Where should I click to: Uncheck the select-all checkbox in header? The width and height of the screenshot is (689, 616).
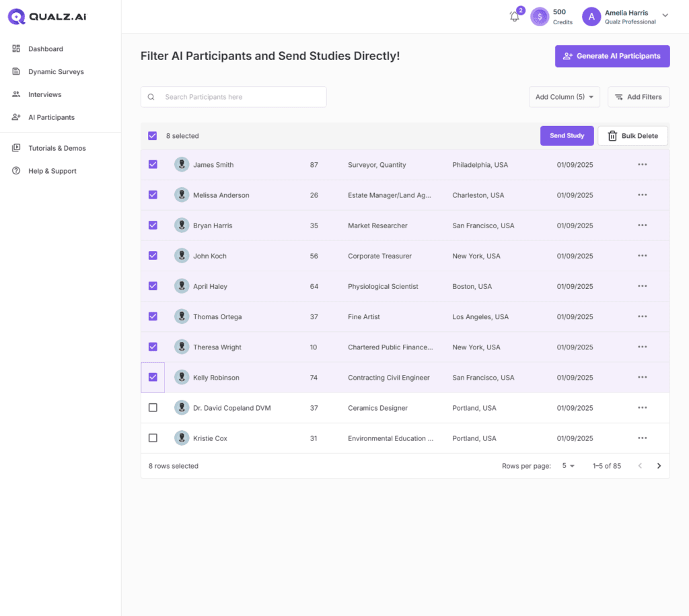point(153,136)
